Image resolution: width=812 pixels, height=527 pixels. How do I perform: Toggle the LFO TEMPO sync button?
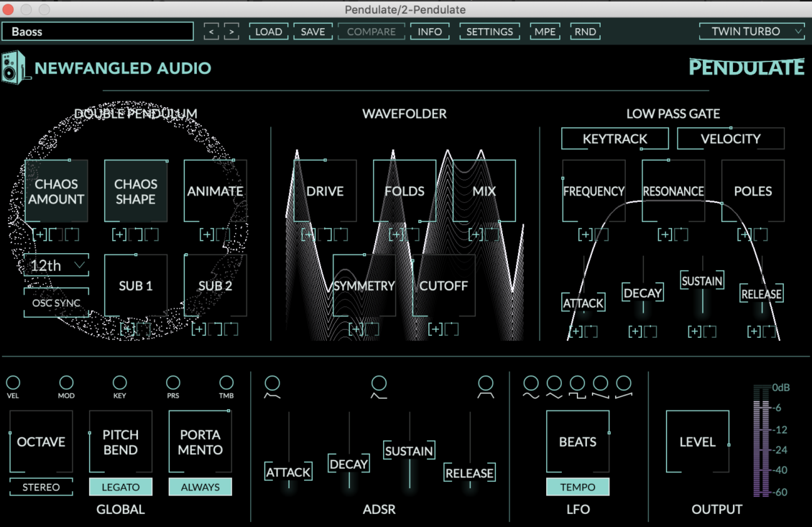[578, 487]
